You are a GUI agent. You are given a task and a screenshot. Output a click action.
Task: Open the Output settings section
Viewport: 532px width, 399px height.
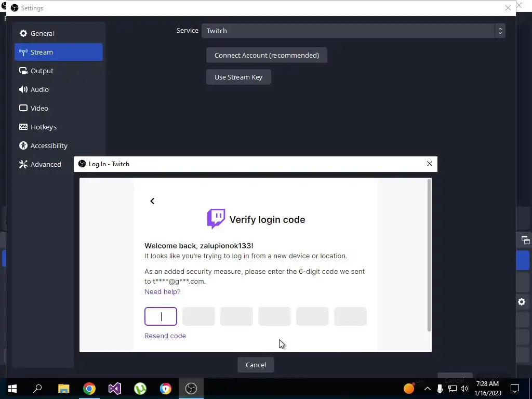tap(58, 71)
